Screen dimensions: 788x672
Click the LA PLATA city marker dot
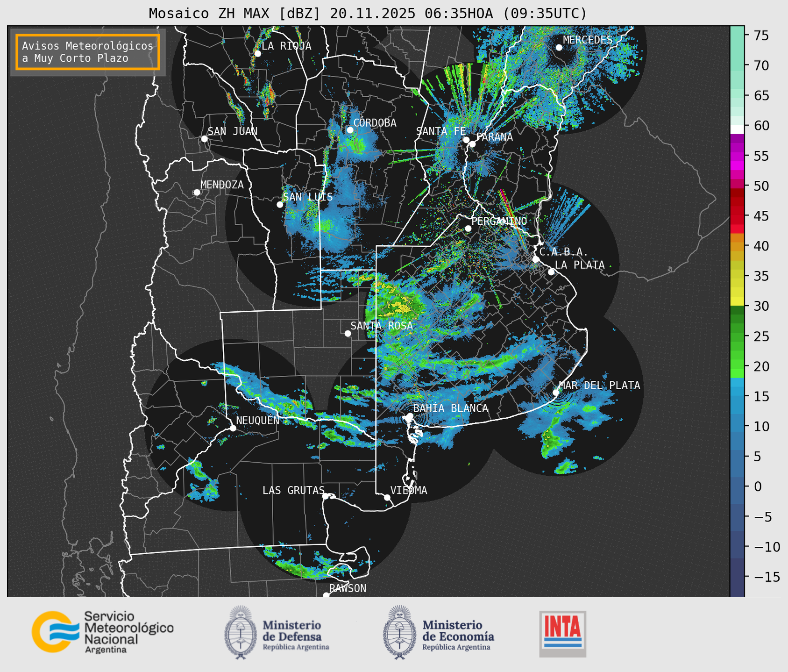click(x=551, y=272)
